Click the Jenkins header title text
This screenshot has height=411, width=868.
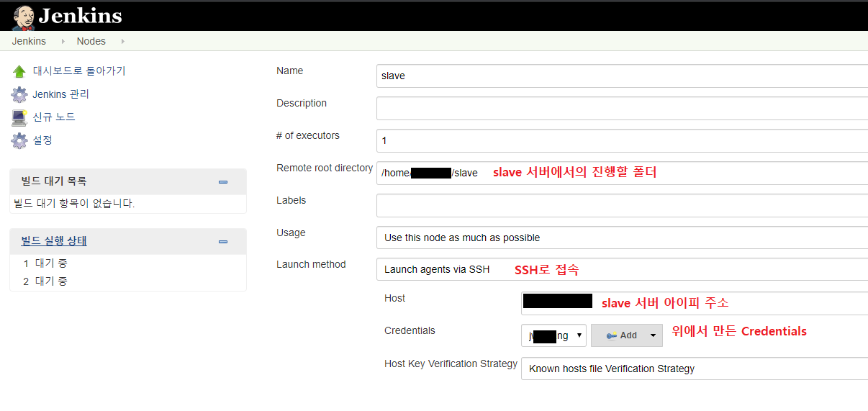[80, 16]
